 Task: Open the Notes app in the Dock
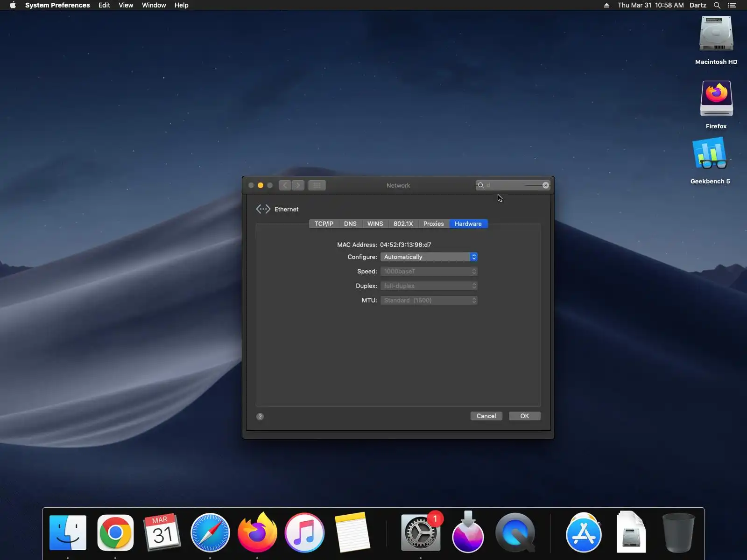click(x=352, y=533)
